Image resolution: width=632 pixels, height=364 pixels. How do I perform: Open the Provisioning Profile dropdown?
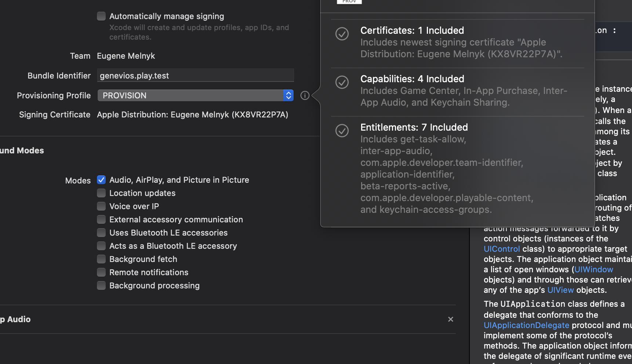pos(195,95)
